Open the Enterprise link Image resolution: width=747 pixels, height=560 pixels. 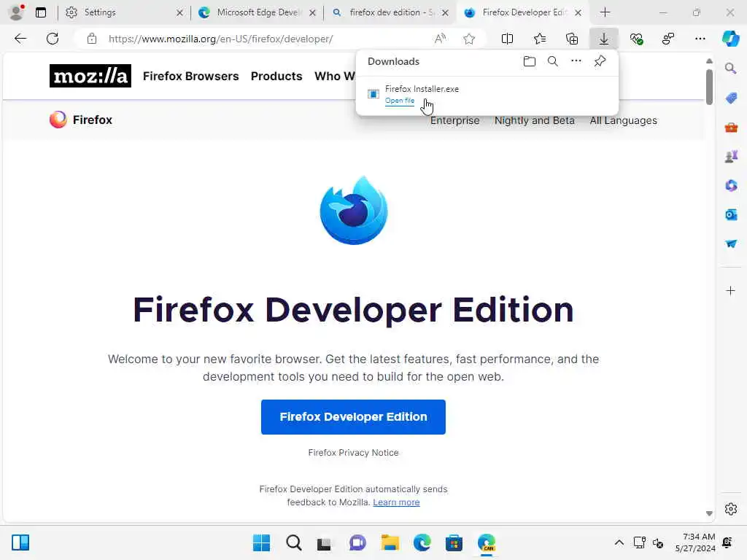click(454, 120)
